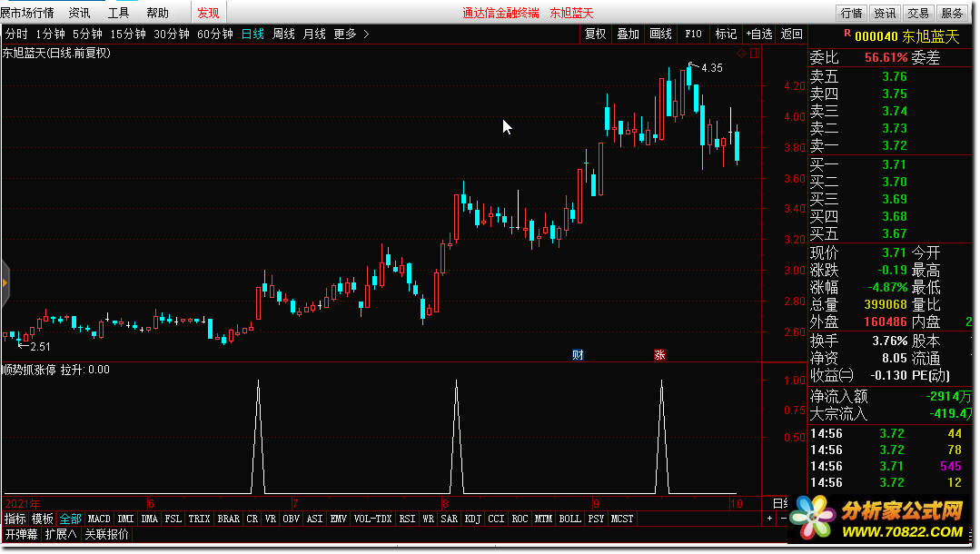Click the left edge panel expand arrow

(x=5, y=283)
